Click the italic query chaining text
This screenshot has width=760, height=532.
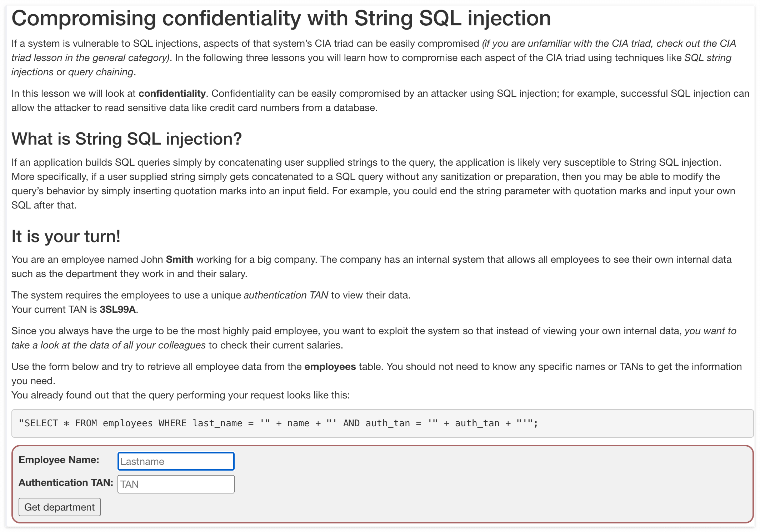[101, 72]
